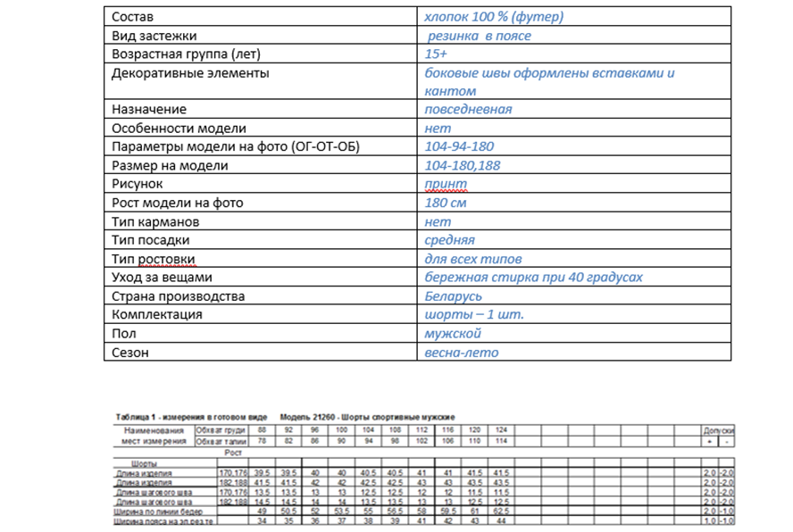Viewport: 793px width, 532px height.
Task: Select the value 'повседневная'
Action: coord(468,109)
